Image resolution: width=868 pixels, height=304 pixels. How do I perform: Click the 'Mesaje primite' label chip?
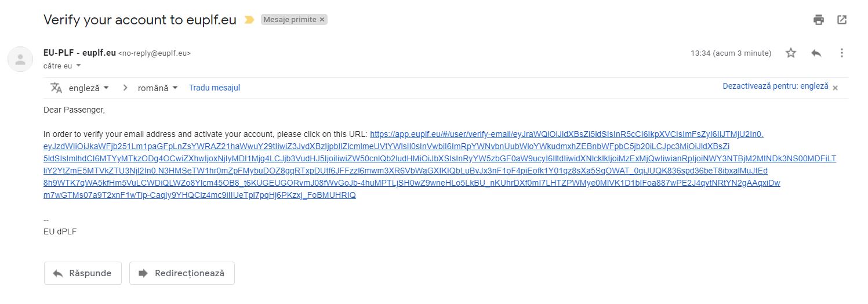tap(290, 20)
